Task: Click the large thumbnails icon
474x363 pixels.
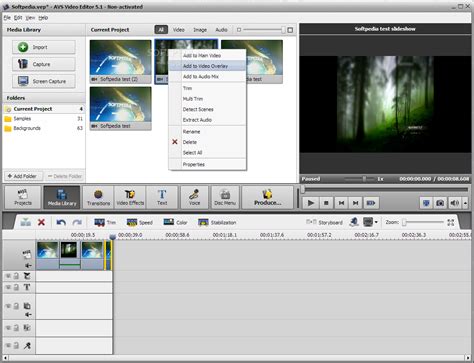Action: click(290, 30)
